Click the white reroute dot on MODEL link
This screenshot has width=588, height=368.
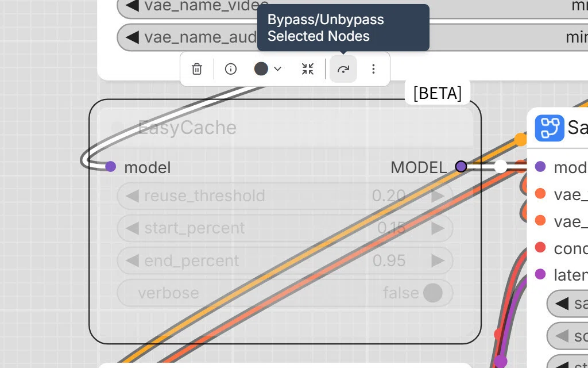(x=501, y=166)
